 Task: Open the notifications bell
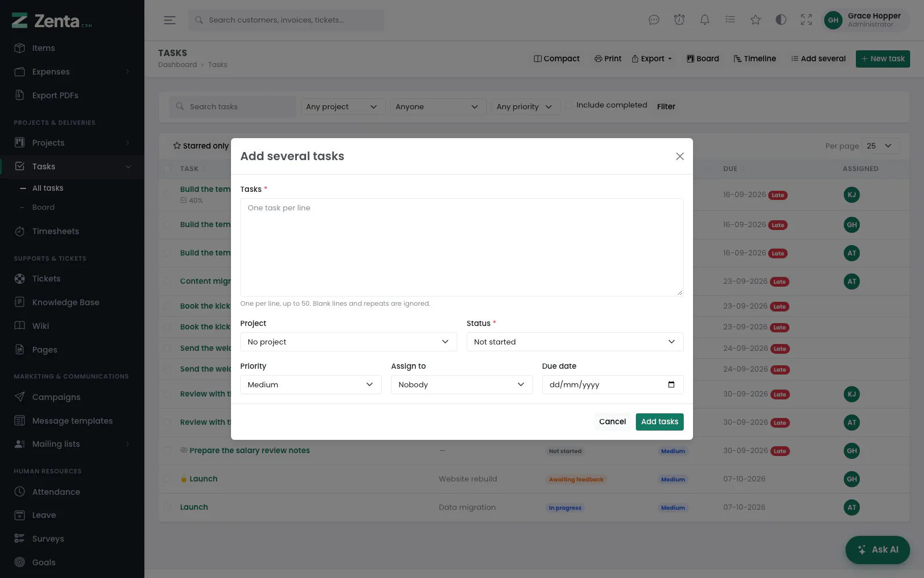point(705,20)
